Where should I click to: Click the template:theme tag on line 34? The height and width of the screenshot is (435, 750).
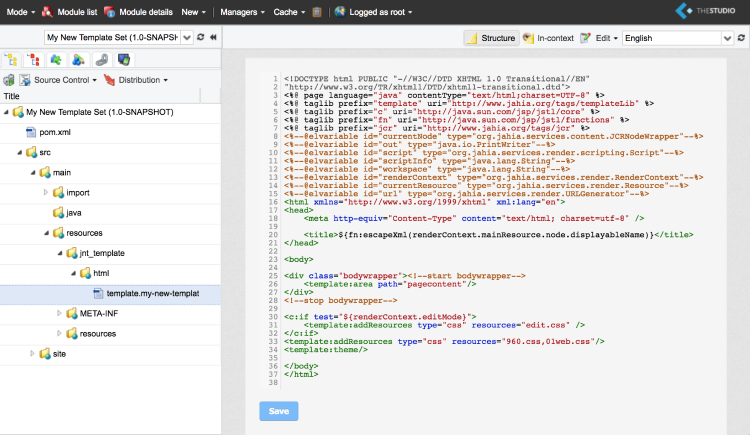[x=326, y=349]
